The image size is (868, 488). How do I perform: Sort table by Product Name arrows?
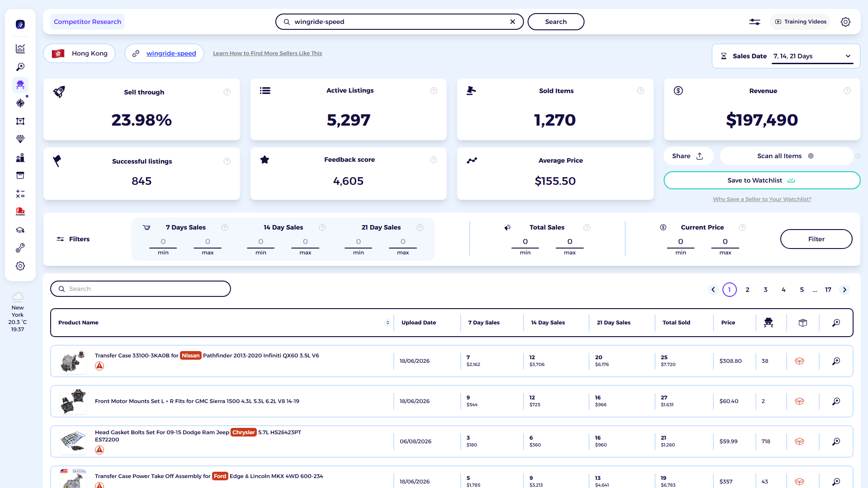point(387,323)
